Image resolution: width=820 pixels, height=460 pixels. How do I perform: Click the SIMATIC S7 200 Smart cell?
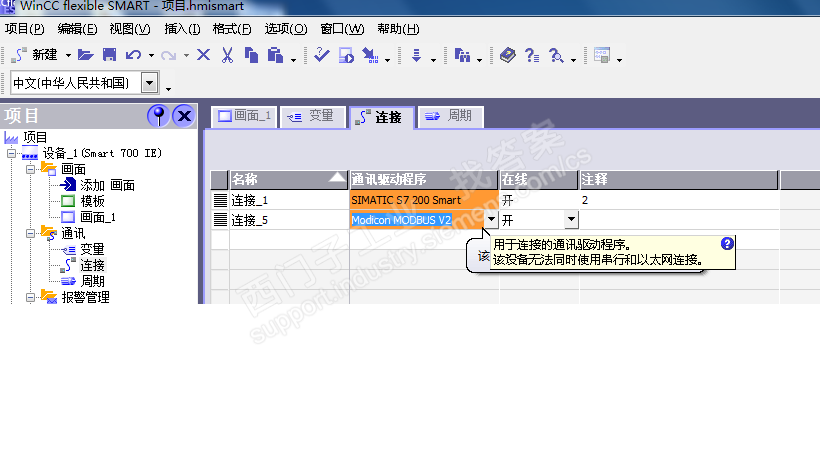(x=424, y=200)
